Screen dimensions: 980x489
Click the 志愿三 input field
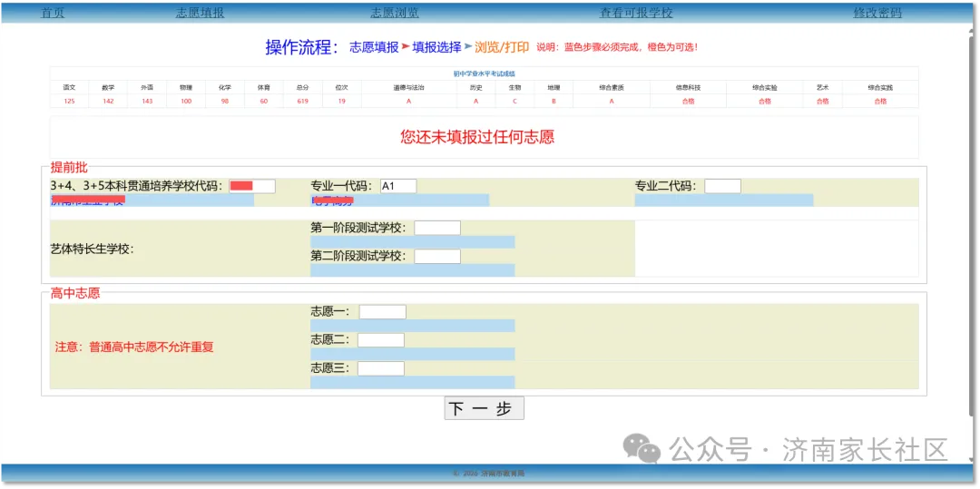tap(380, 368)
